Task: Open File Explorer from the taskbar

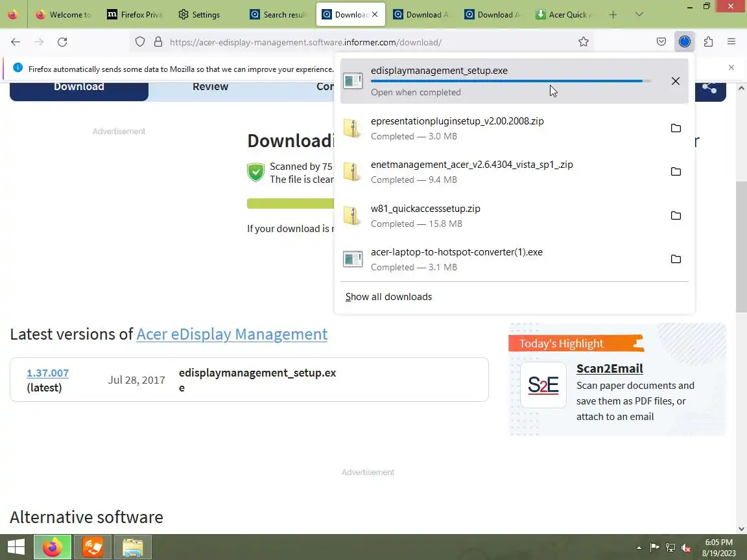Action: [x=133, y=547]
